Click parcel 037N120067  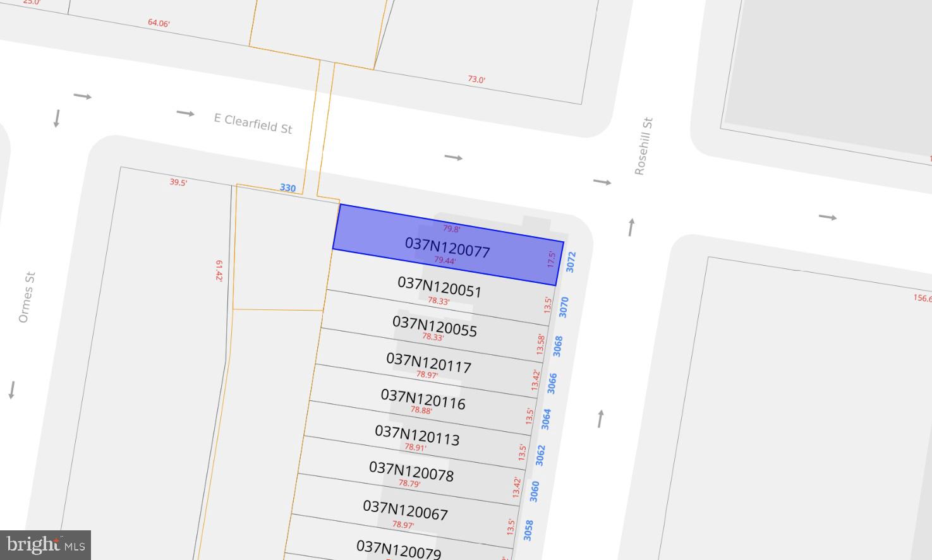[405, 510]
